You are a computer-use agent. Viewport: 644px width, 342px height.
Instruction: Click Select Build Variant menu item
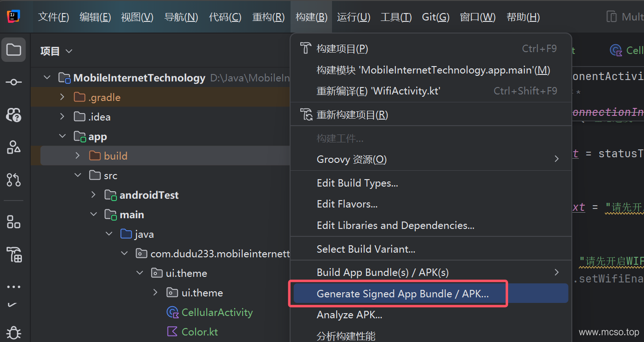[x=366, y=249]
